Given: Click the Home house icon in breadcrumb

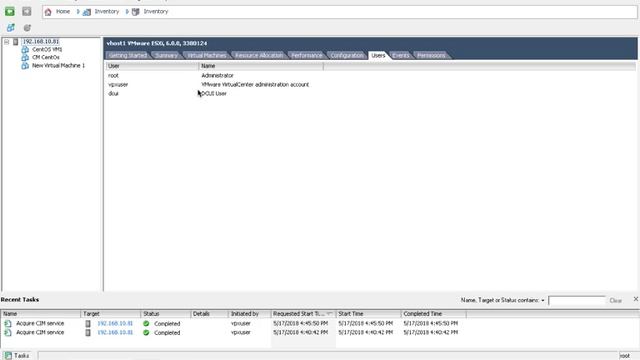Looking at the screenshot, I should point(48,12).
